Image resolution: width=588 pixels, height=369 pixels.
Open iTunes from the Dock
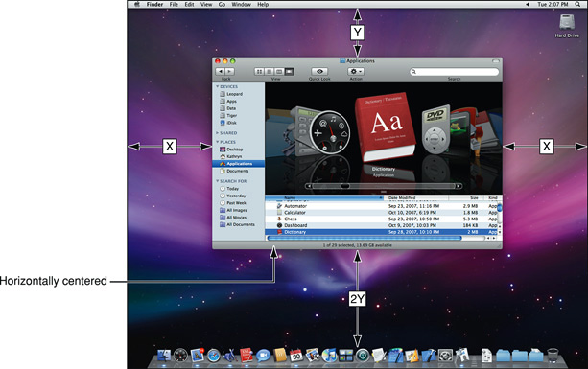point(329,356)
